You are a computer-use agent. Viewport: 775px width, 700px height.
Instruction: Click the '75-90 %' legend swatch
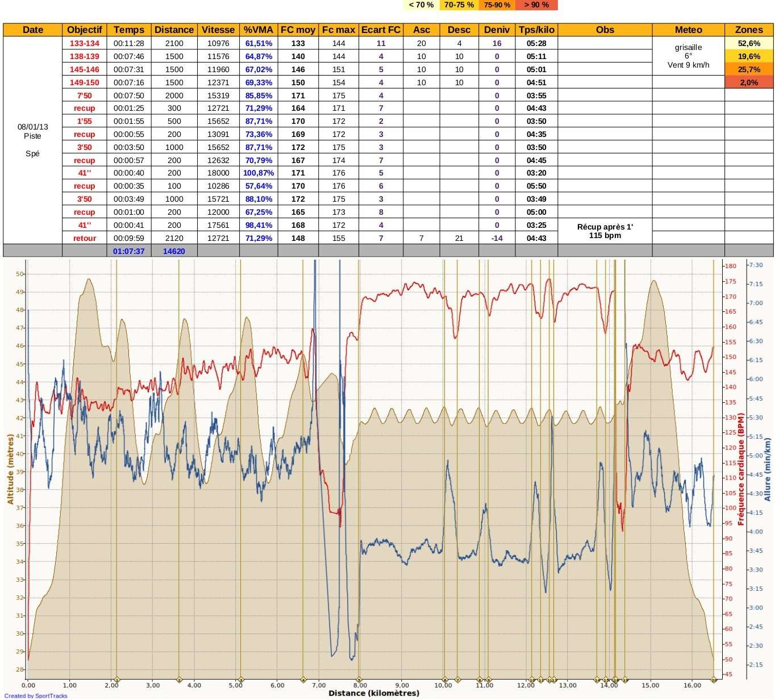[x=497, y=5]
